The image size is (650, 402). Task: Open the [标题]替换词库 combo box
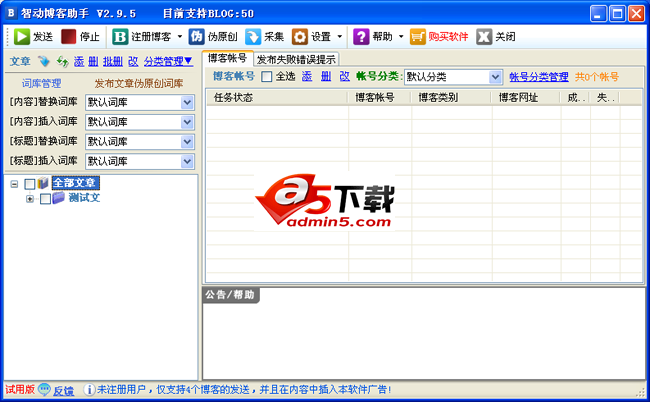(140, 142)
